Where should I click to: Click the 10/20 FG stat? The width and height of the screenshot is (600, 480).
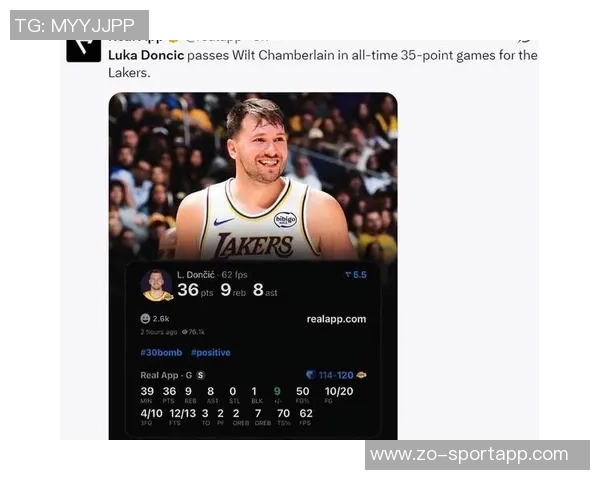pyautogui.click(x=339, y=395)
